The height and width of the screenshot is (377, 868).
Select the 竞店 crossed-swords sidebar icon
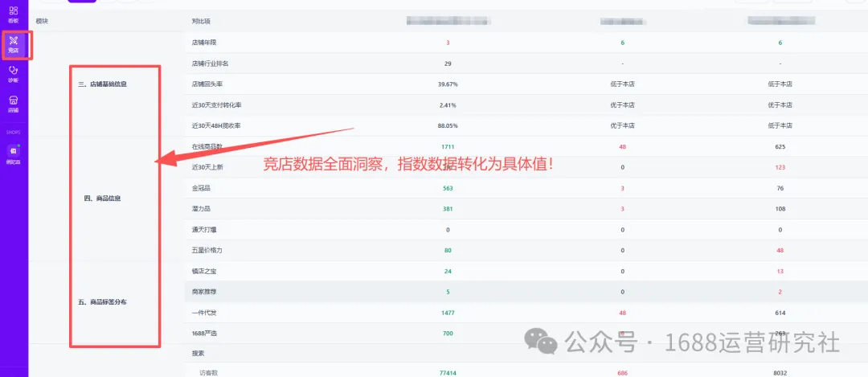tap(14, 45)
